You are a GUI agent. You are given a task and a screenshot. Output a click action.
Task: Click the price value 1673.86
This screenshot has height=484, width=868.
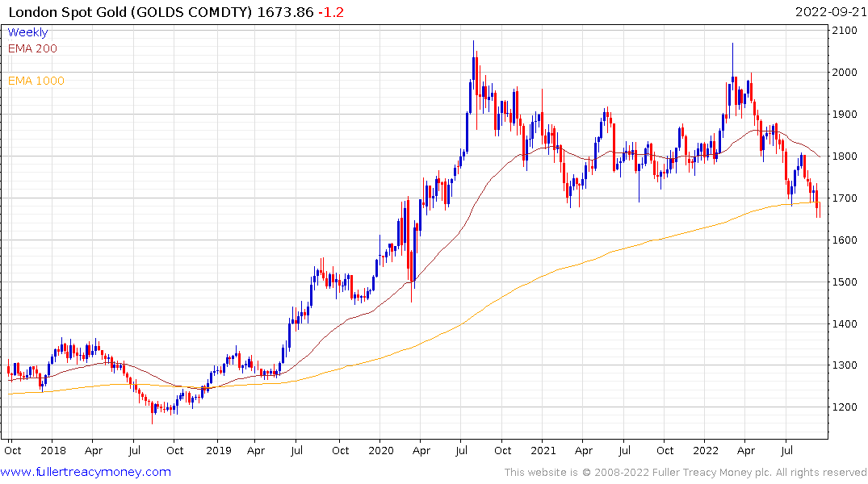(x=285, y=12)
